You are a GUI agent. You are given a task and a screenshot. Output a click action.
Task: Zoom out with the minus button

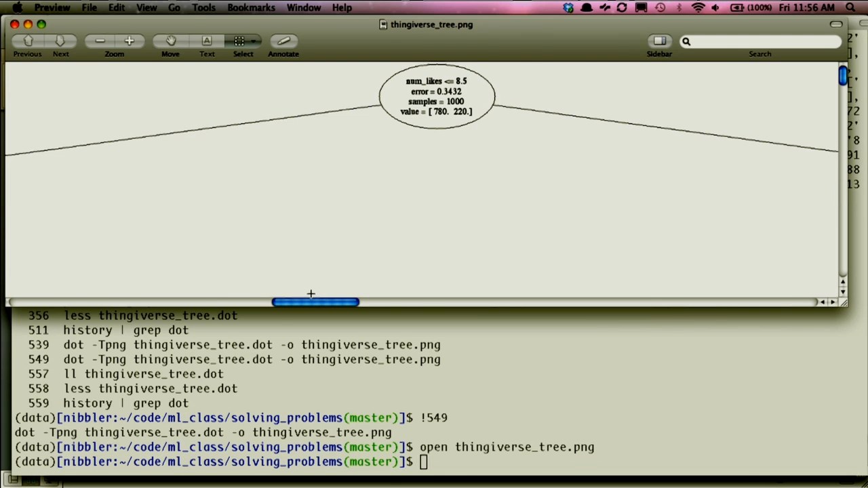(x=100, y=41)
